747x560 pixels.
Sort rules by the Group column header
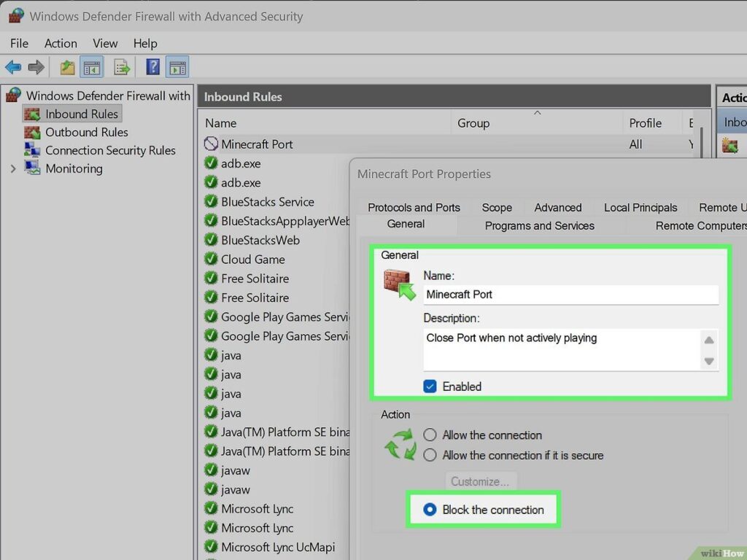[x=473, y=123]
